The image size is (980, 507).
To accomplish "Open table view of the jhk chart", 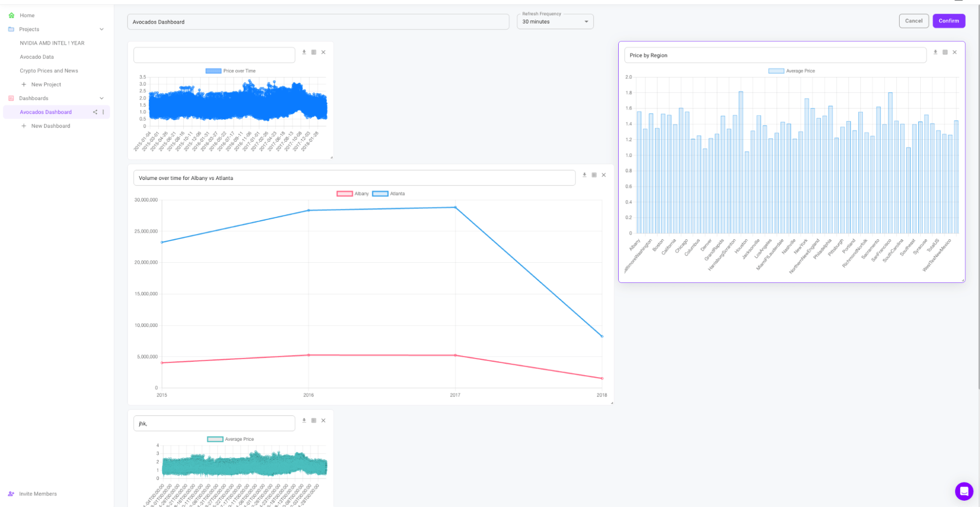I will (314, 420).
